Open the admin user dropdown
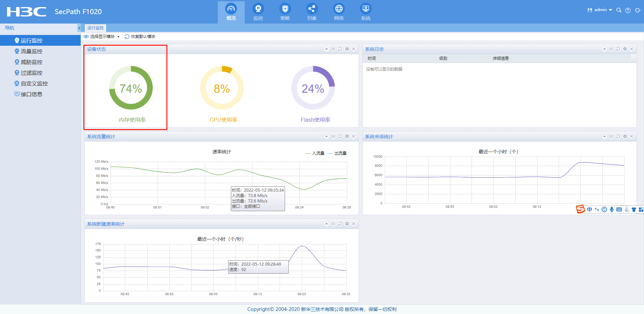The height and width of the screenshot is (314, 644). coord(603,10)
